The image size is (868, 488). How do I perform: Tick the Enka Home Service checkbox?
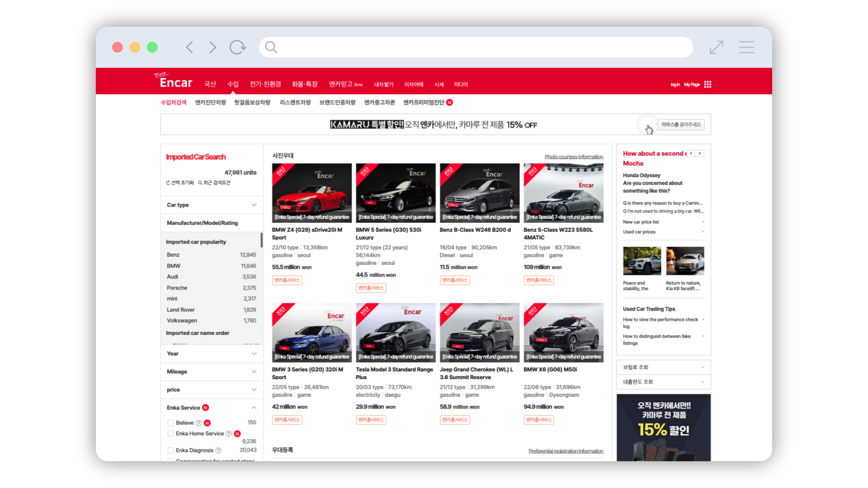[x=170, y=434]
